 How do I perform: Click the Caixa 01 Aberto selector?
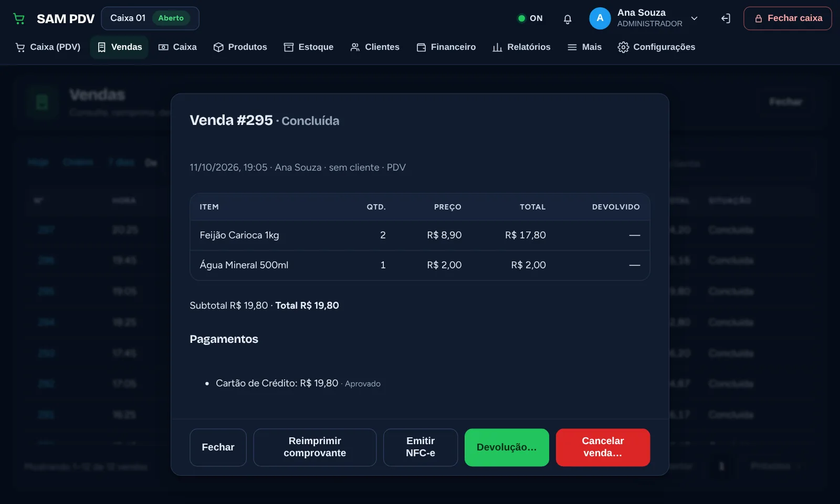[150, 18]
